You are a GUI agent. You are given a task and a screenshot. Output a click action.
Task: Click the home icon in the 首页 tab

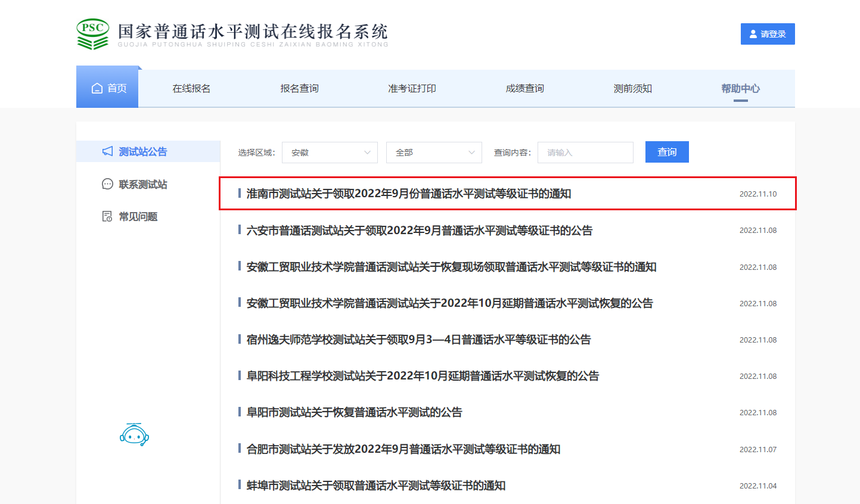[x=97, y=88]
